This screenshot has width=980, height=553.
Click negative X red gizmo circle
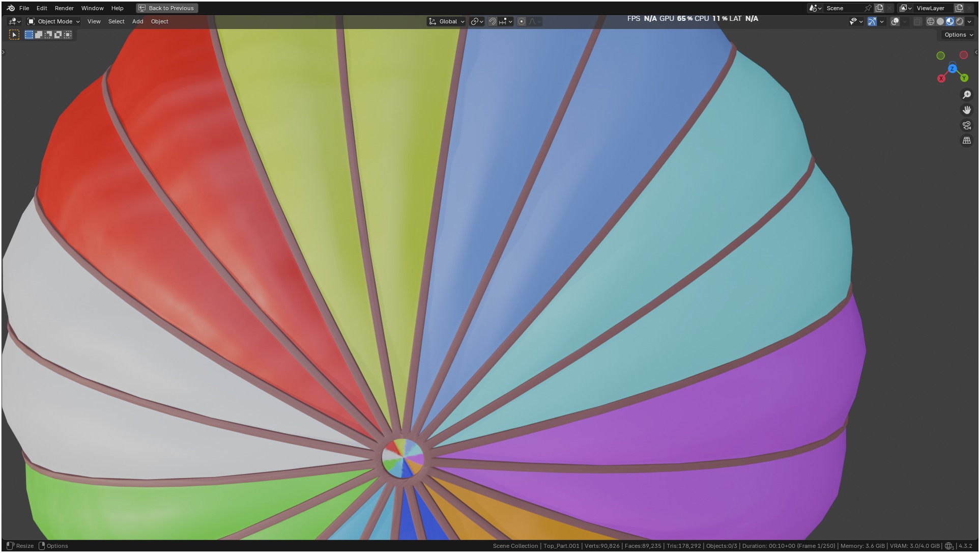pyautogui.click(x=964, y=55)
